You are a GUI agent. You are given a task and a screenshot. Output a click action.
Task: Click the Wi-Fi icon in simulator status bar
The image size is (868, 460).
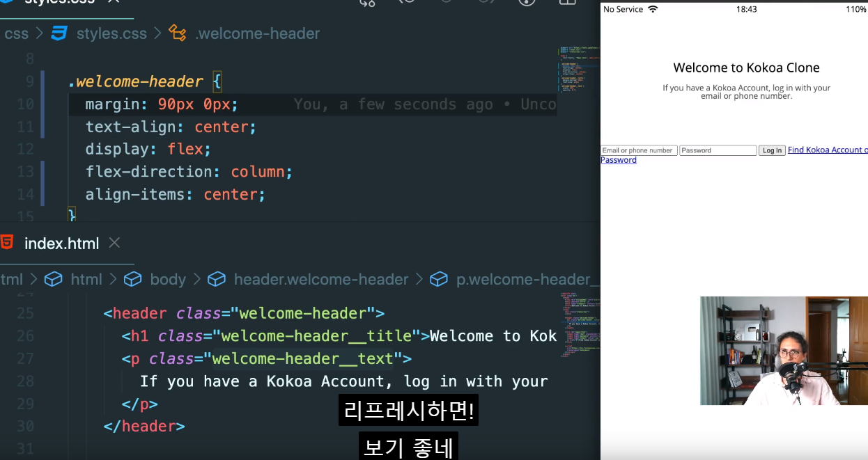[x=653, y=9]
